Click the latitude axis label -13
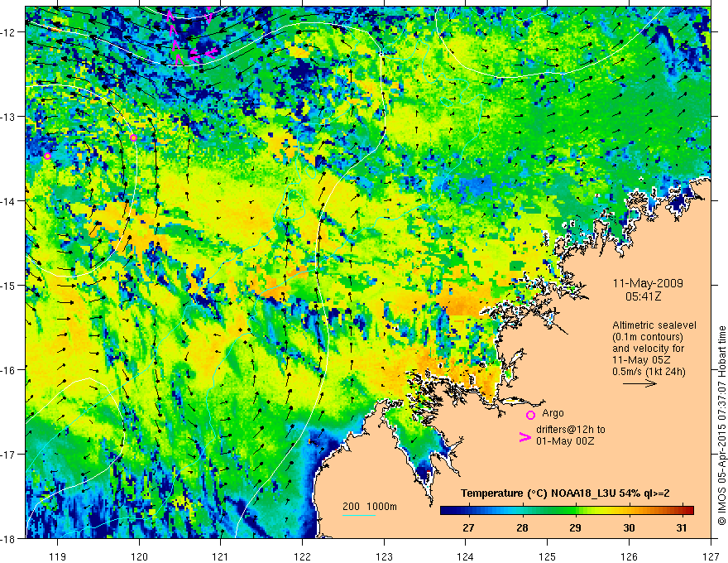The height and width of the screenshot is (563, 728). coord(9,117)
